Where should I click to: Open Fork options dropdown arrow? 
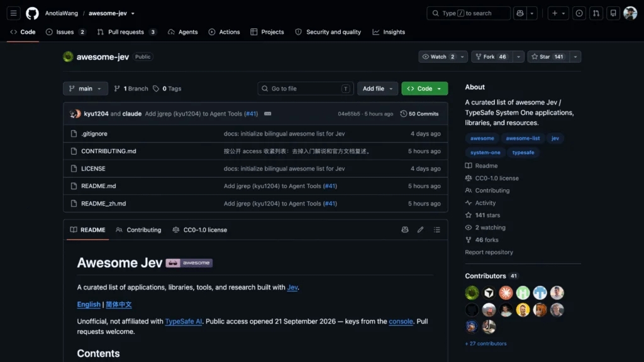(x=518, y=57)
